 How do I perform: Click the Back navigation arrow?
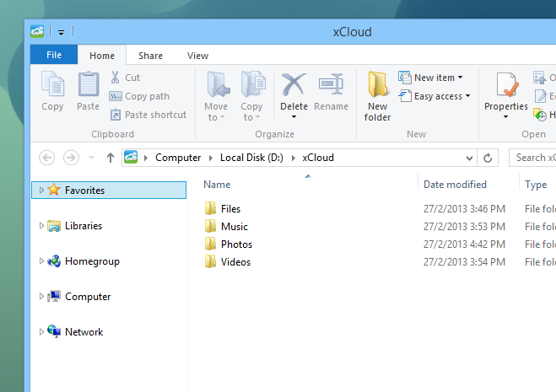[46, 158]
